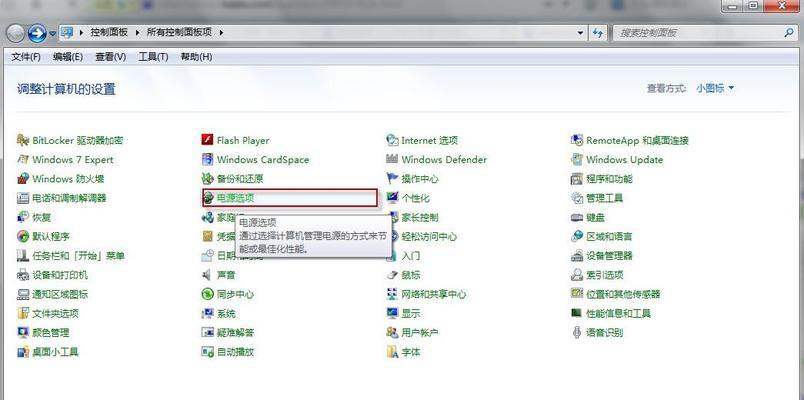Open BitLocker 驱动器加密 icon

(23, 140)
